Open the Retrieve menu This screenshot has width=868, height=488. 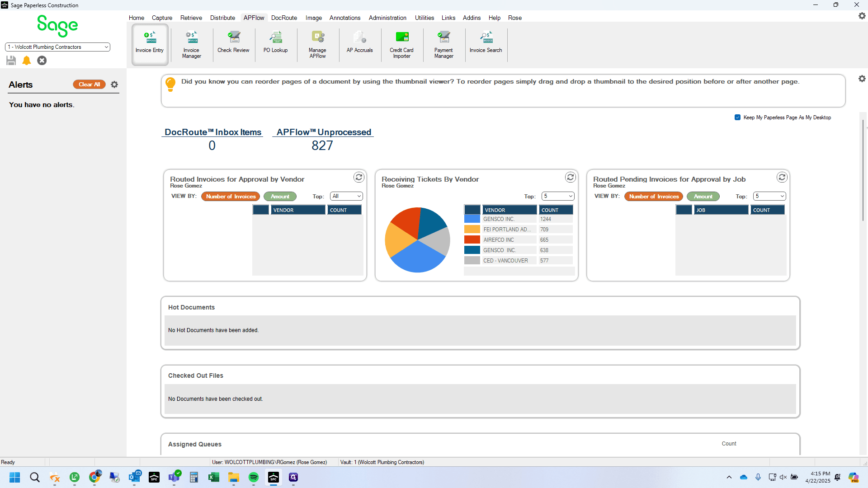coord(191,18)
